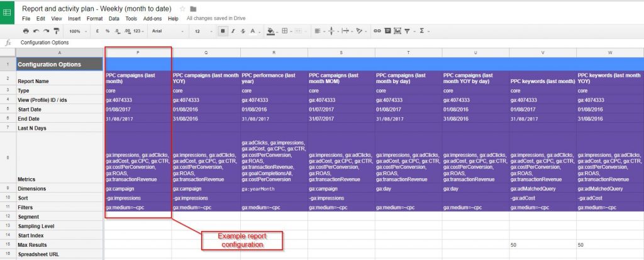The height and width of the screenshot is (260, 644).
Task: Activate the paint format tool
Action: point(56,31)
